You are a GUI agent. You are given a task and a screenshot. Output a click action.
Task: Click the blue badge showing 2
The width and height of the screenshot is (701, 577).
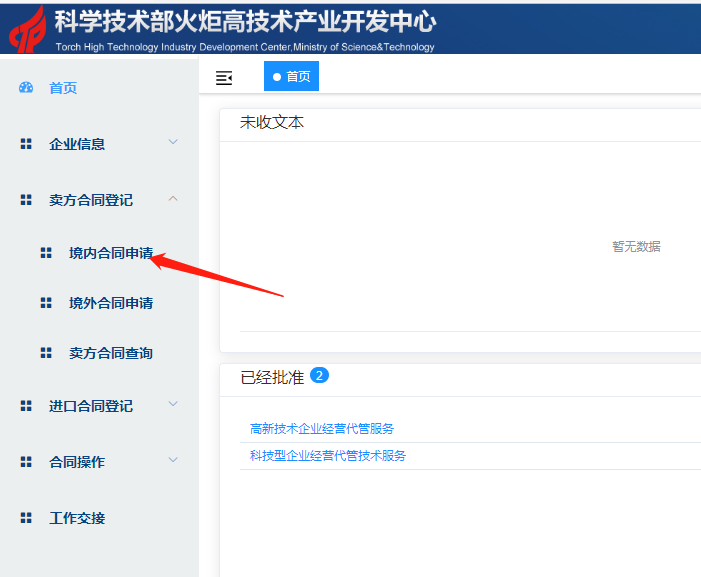point(319,375)
